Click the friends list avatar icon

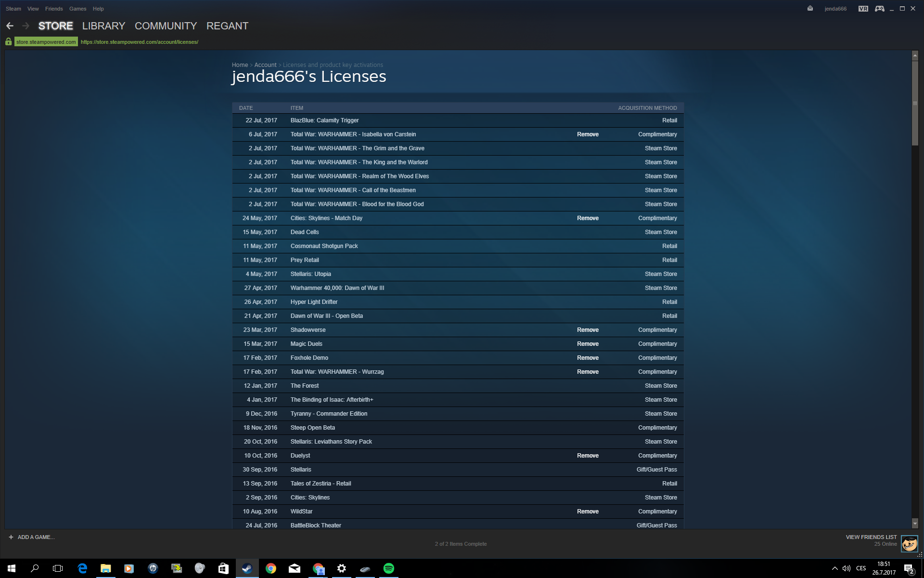[910, 544]
